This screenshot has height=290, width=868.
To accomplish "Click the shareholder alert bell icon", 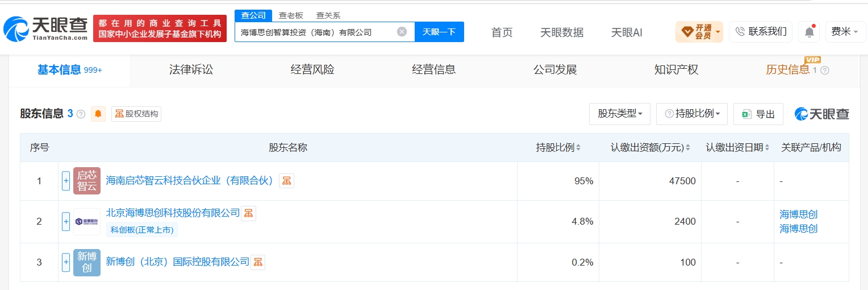I will point(98,114).
